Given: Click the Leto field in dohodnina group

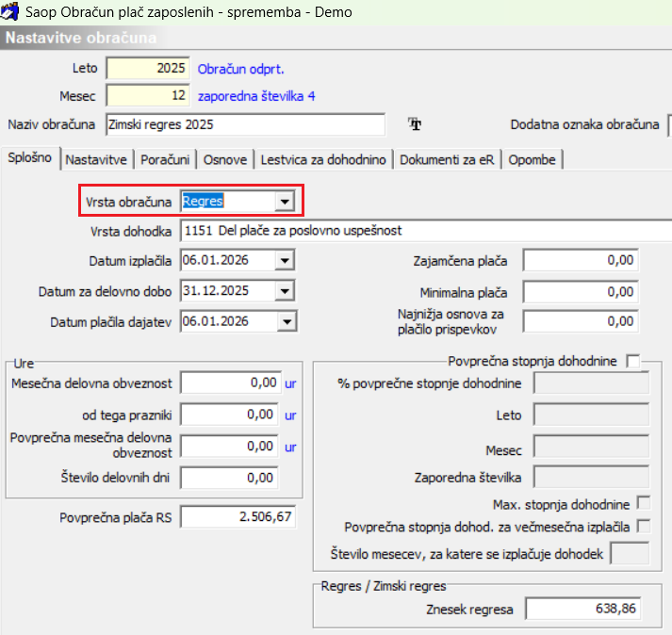Looking at the screenshot, I should click(592, 415).
